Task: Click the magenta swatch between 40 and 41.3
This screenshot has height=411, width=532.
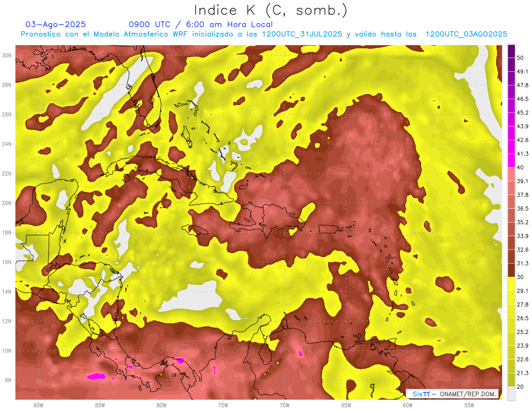Action: [x=511, y=160]
